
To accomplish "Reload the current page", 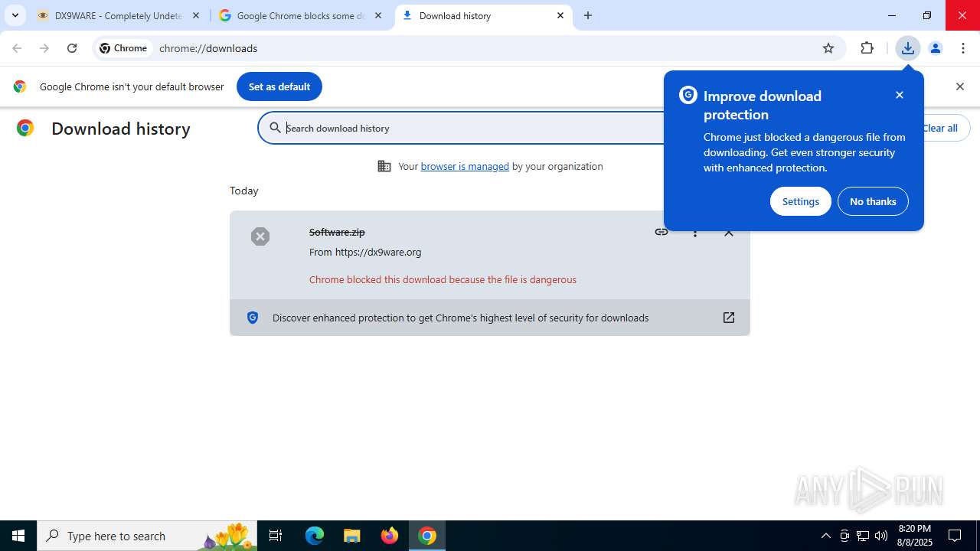I will pyautogui.click(x=72, y=48).
